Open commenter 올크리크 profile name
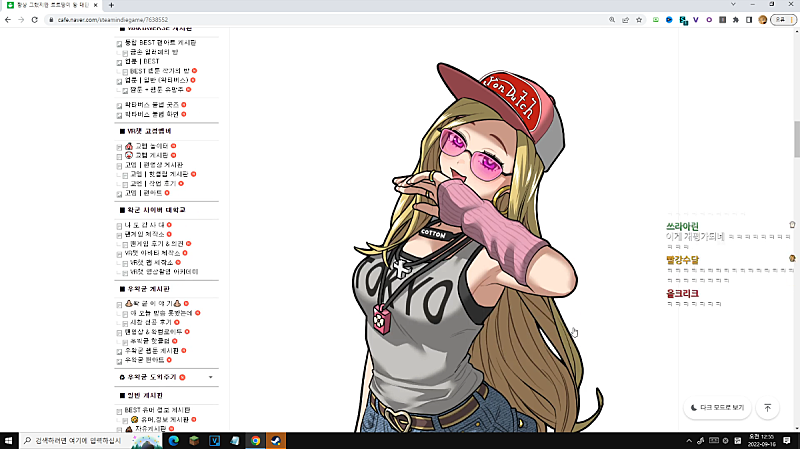The height and width of the screenshot is (449, 800). pyautogui.click(x=682, y=293)
